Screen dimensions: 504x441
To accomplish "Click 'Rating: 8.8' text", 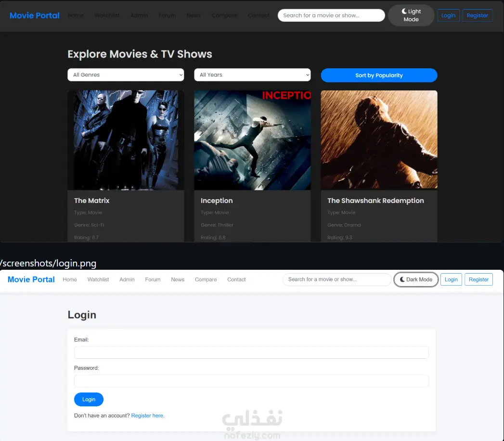I will tap(213, 238).
